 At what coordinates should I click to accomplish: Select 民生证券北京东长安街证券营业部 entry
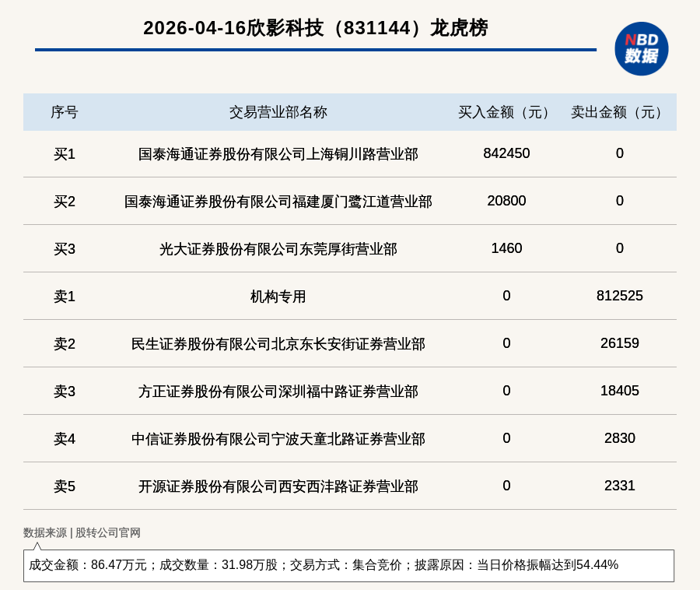pyautogui.click(x=278, y=344)
